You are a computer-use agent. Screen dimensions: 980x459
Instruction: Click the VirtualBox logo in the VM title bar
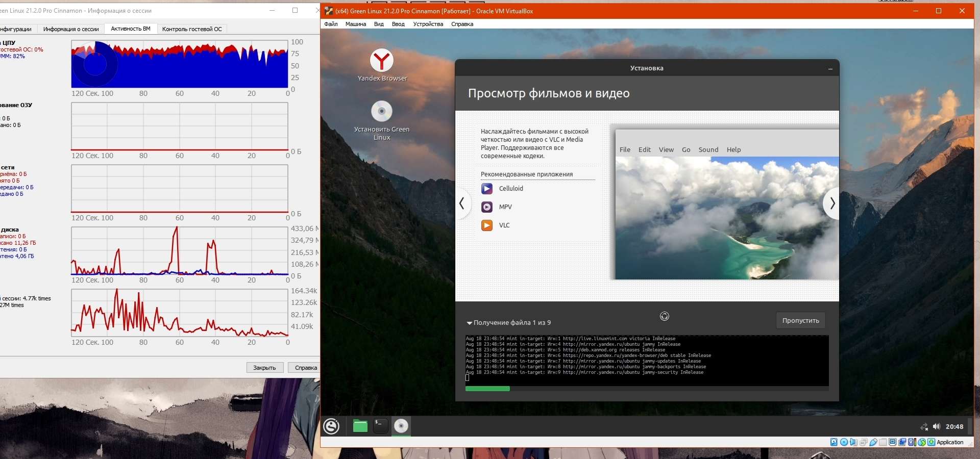tap(329, 11)
